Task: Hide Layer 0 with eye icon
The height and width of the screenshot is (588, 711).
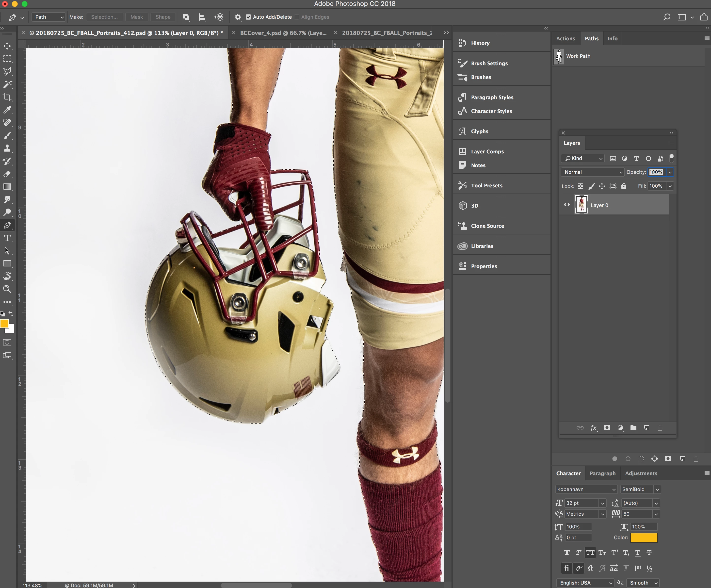Action: tap(567, 205)
